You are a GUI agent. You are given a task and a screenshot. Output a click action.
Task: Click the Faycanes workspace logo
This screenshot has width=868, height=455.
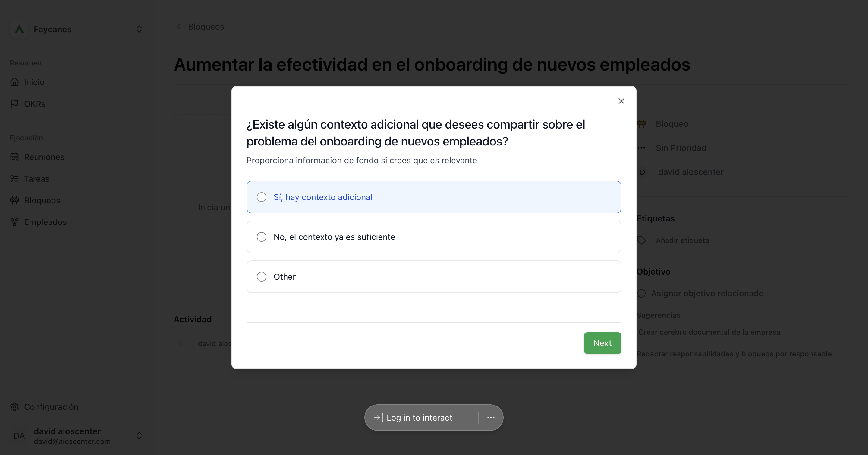tap(19, 29)
